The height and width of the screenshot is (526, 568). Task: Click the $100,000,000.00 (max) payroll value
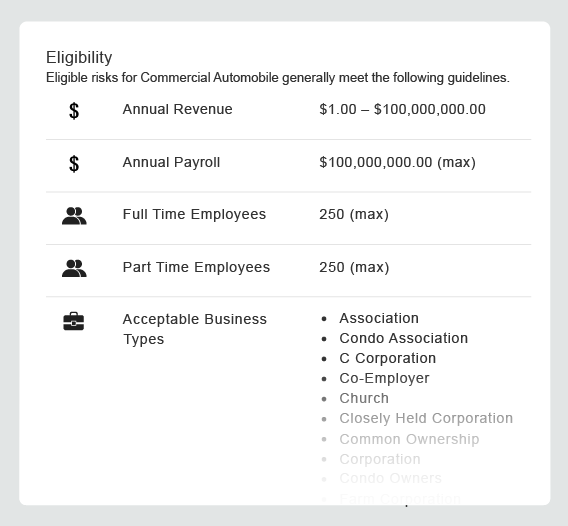(x=397, y=162)
